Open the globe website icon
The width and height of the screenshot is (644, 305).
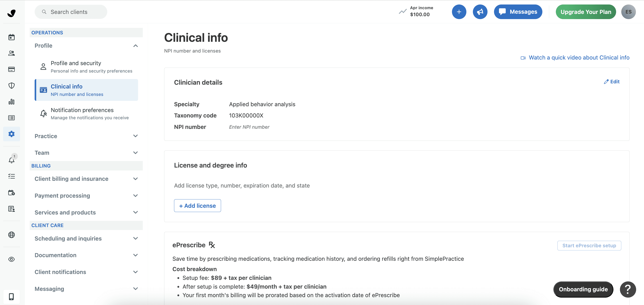point(11,235)
